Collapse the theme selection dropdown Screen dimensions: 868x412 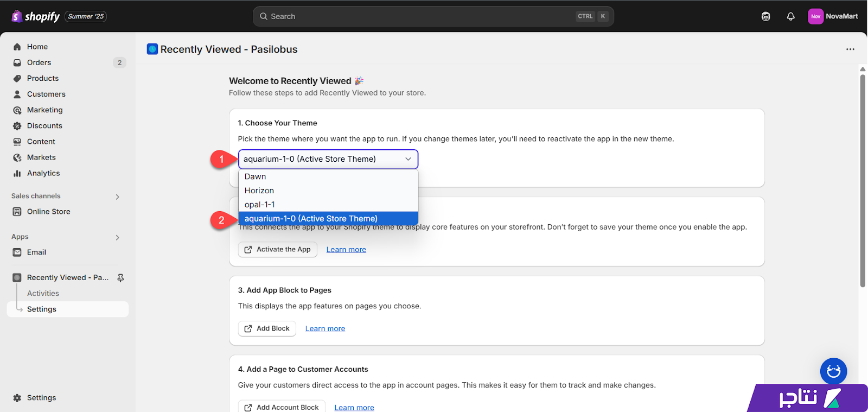(x=328, y=159)
